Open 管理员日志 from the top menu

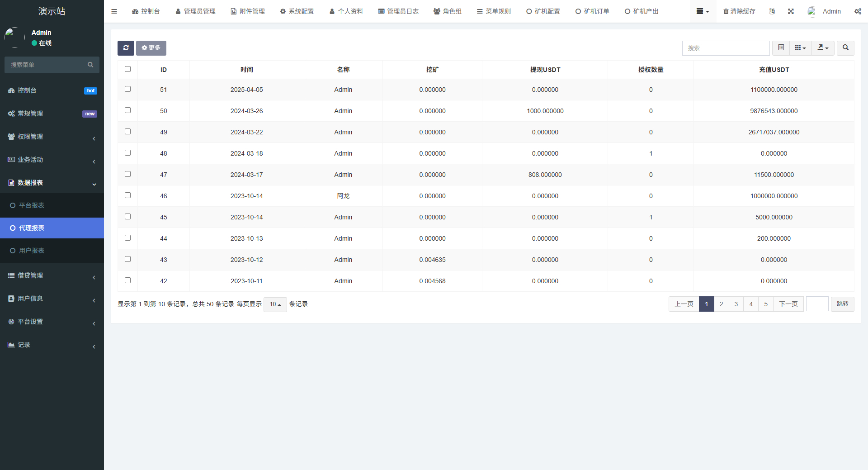[x=398, y=11]
